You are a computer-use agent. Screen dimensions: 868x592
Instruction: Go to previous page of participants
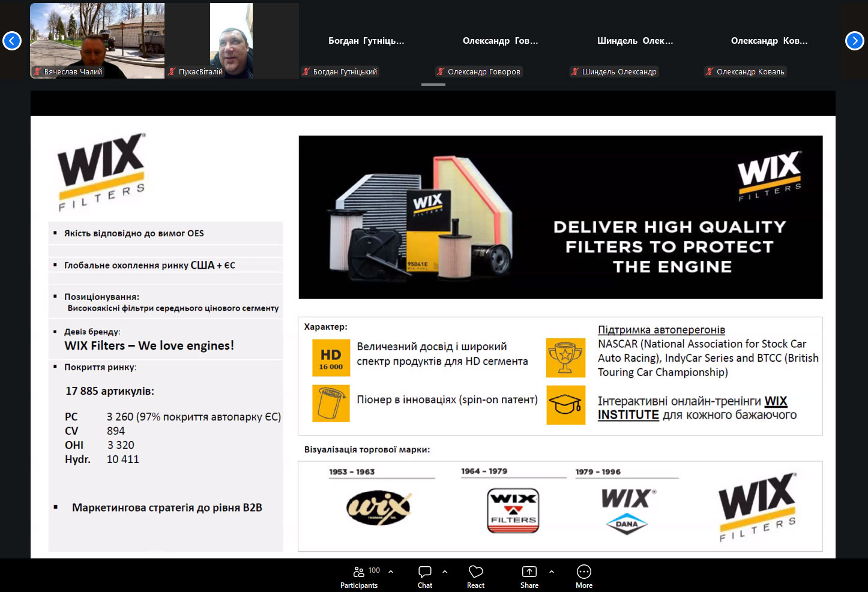coord(12,41)
